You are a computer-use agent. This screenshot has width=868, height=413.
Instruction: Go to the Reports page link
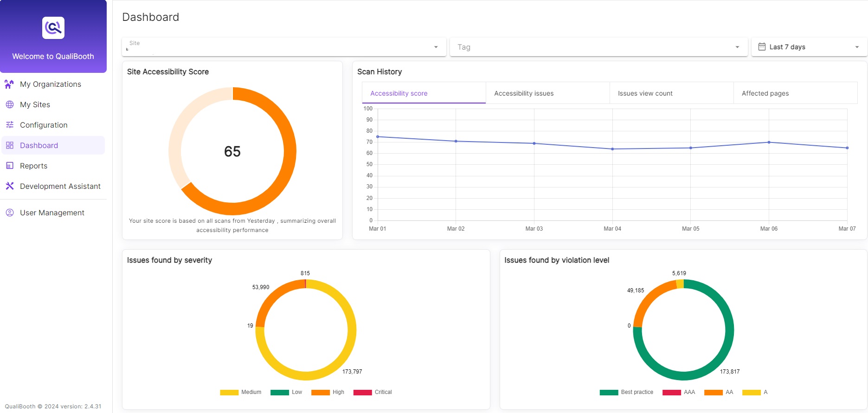pos(33,166)
